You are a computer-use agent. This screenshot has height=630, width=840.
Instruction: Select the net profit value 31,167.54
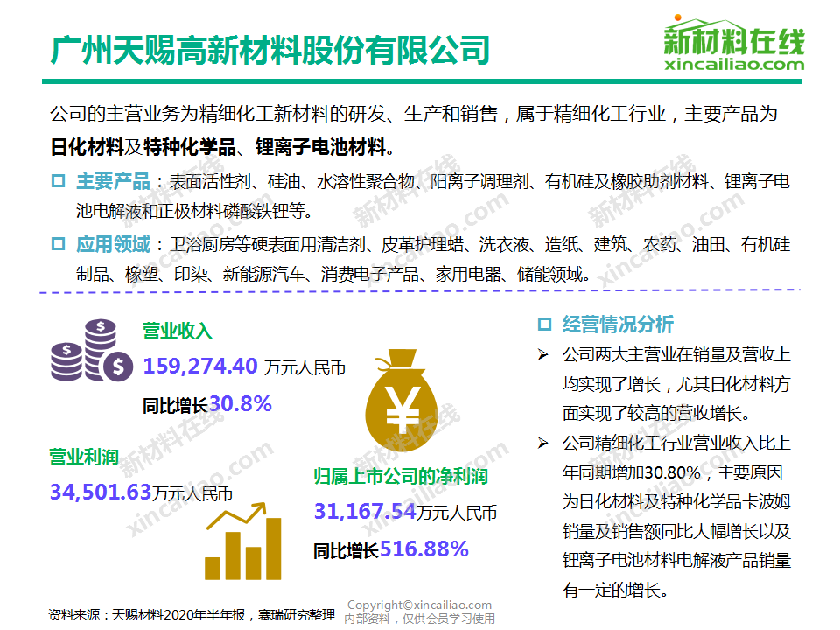365,511
